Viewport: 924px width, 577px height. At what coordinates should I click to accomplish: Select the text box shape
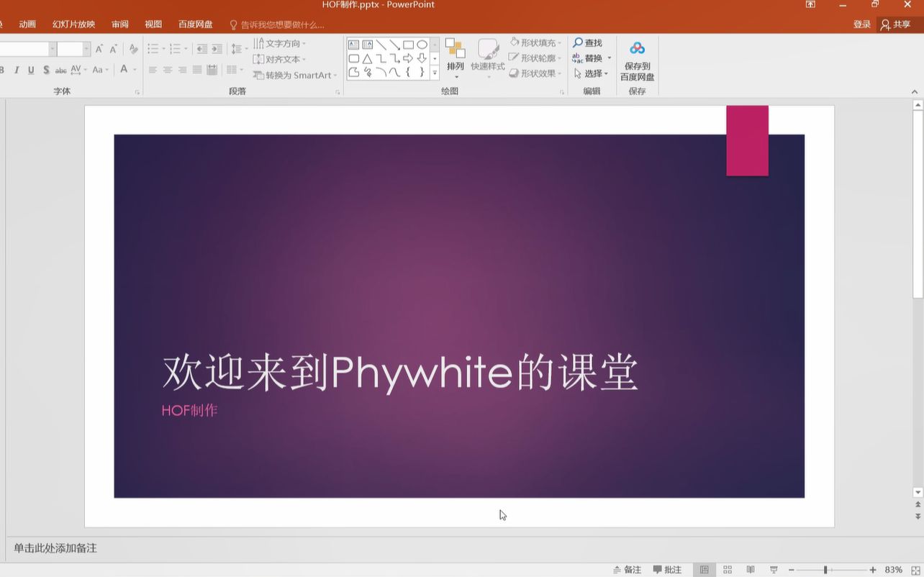[353, 45]
